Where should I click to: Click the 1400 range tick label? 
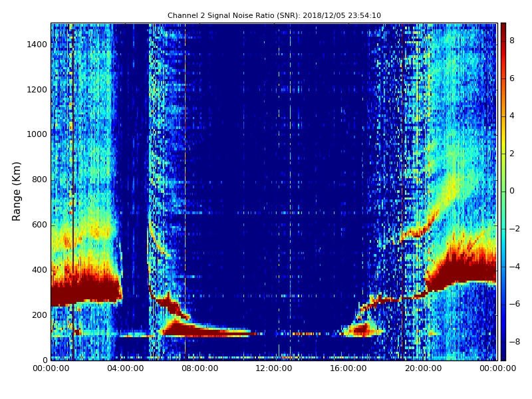click(37, 45)
